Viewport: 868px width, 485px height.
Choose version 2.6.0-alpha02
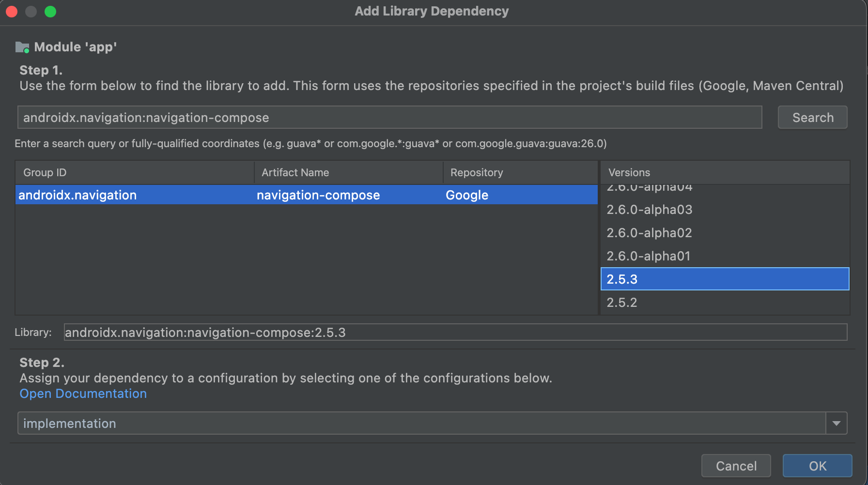point(725,233)
